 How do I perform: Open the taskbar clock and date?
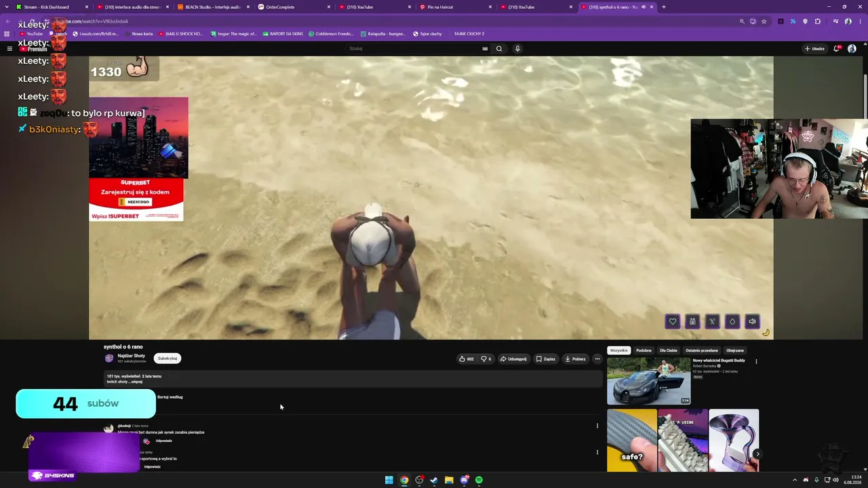pyautogui.click(x=852, y=480)
